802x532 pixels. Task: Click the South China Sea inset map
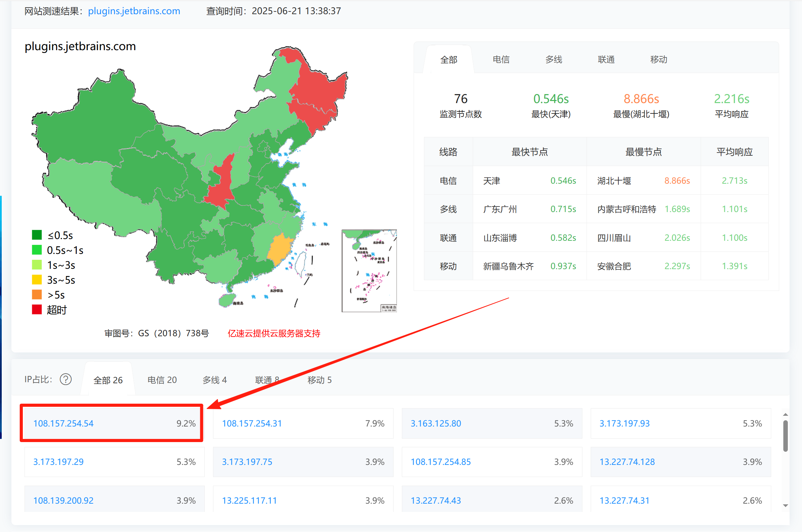[369, 270]
